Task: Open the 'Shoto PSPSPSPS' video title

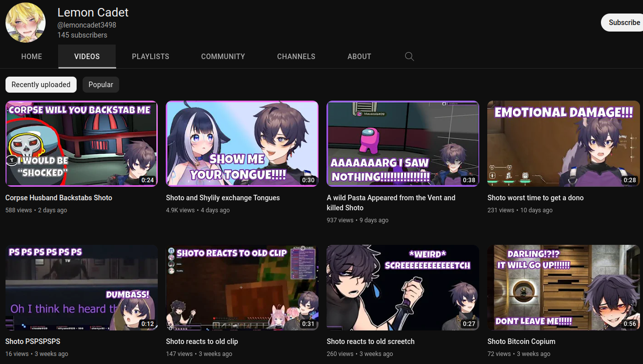Action: [x=33, y=341]
